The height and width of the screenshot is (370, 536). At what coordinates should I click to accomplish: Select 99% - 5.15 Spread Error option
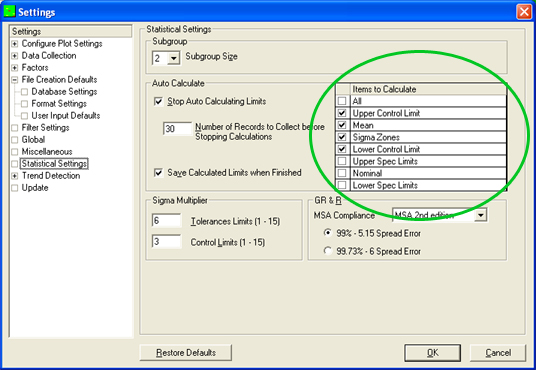point(327,233)
